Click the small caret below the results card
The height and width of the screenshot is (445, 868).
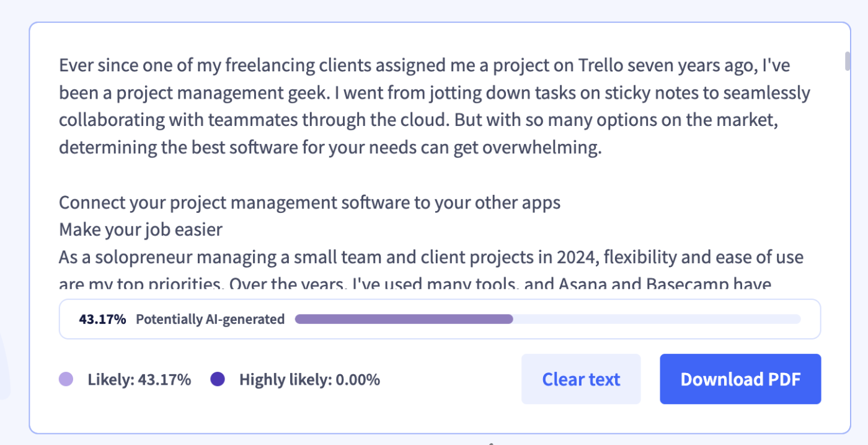tap(490, 443)
